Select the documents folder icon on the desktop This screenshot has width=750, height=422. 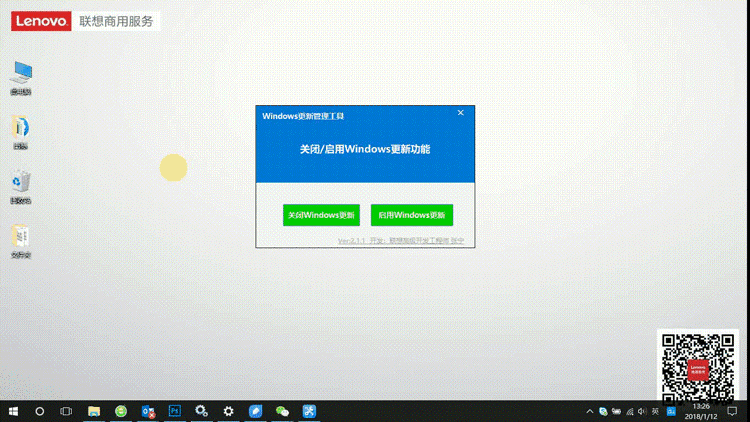pos(21,241)
